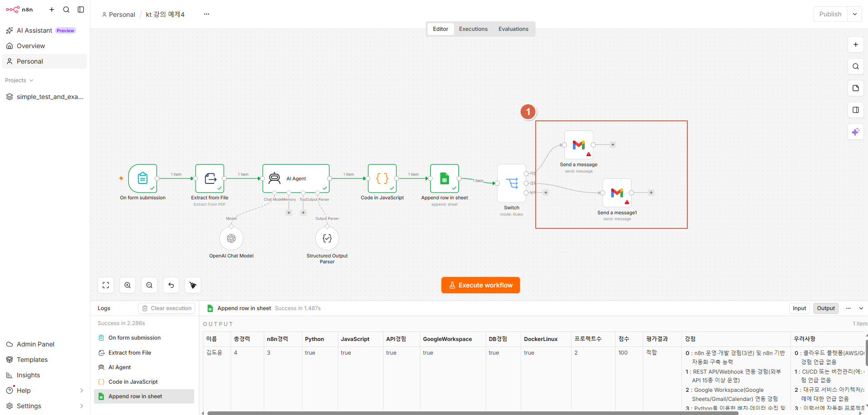
Task: Show Input data in logs panel
Action: [799, 308]
